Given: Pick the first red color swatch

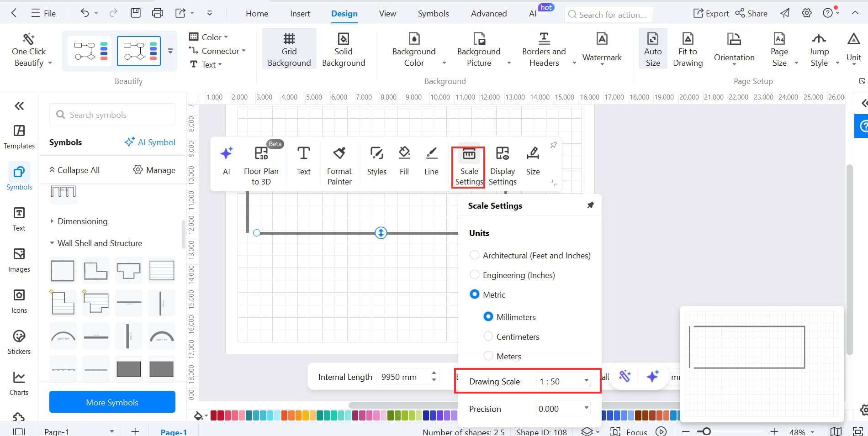Looking at the screenshot, I should (x=214, y=415).
